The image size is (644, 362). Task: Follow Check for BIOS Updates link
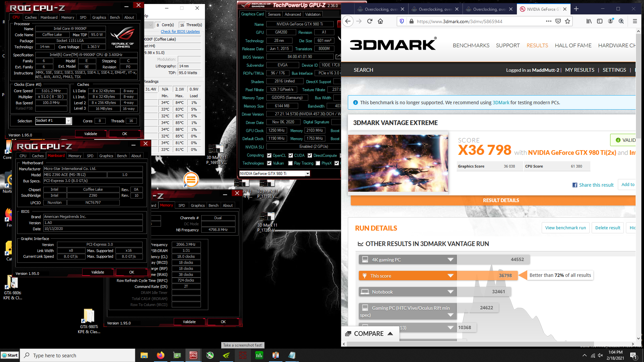click(x=180, y=32)
